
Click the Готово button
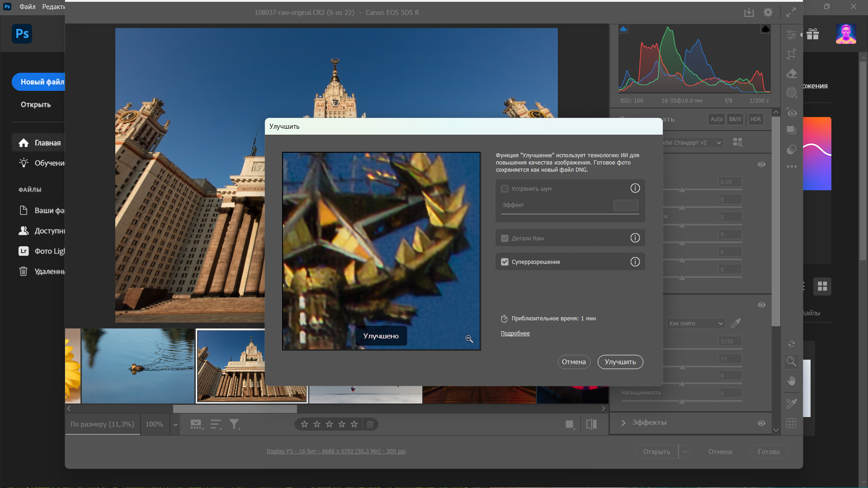[769, 451]
